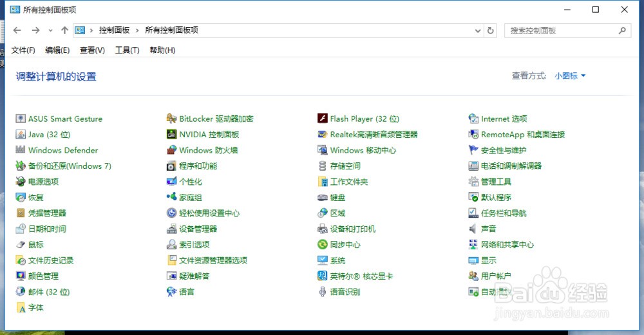
Task: Click the Flash Player (32 位) icon
Action: pos(323,119)
